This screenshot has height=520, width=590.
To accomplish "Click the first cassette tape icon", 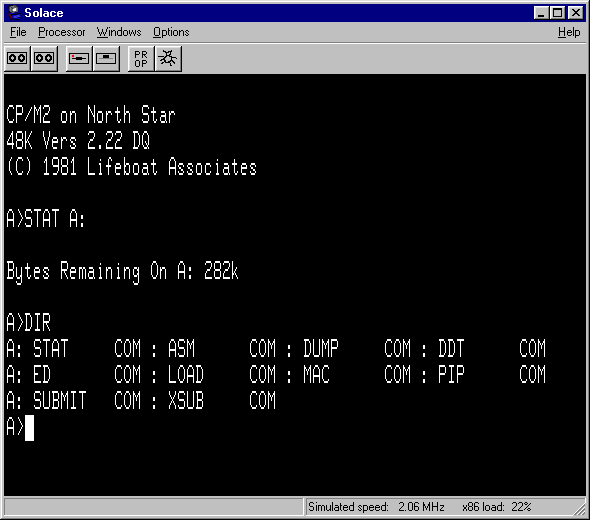I will [17, 58].
